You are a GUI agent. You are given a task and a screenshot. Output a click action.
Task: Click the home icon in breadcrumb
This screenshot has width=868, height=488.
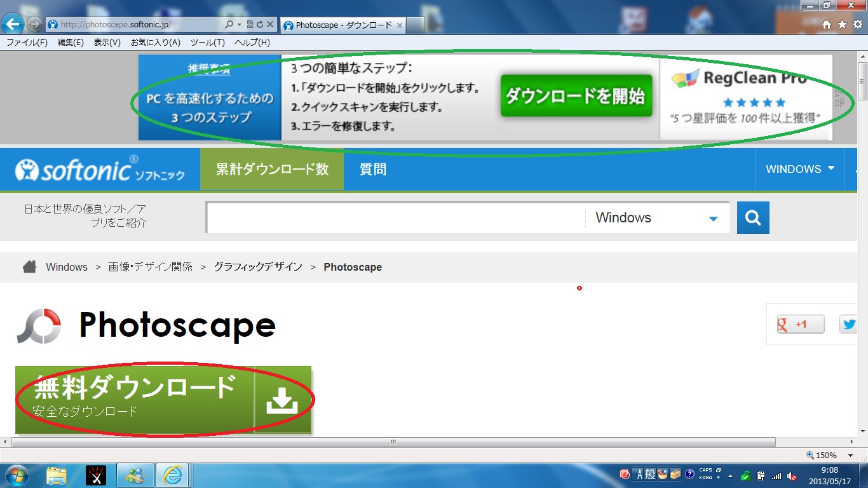pos(29,267)
